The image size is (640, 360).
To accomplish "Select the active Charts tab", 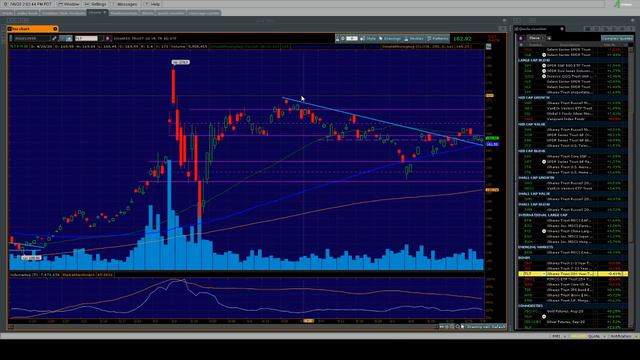I will tap(97, 13).
